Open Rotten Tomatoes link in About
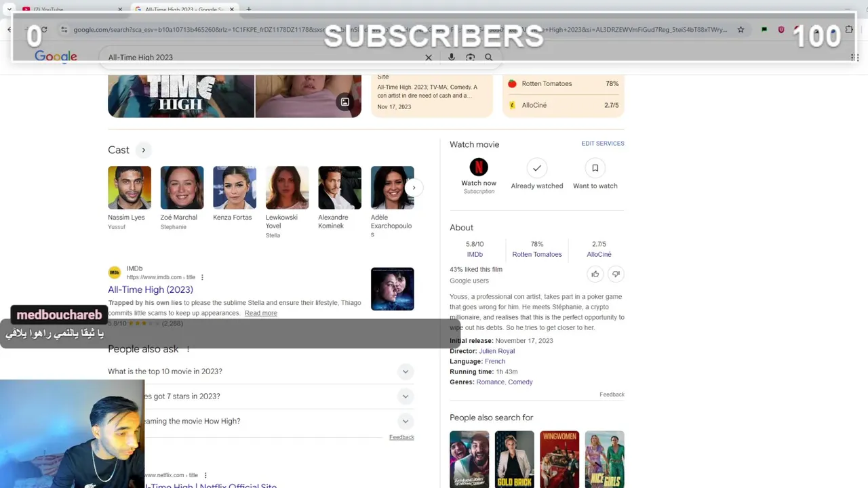 pyautogui.click(x=537, y=255)
